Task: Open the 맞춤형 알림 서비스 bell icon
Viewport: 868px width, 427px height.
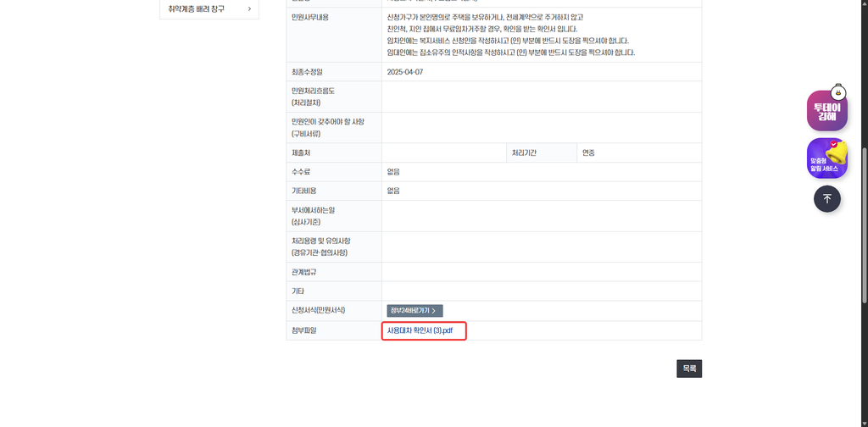Action: [827, 158]
